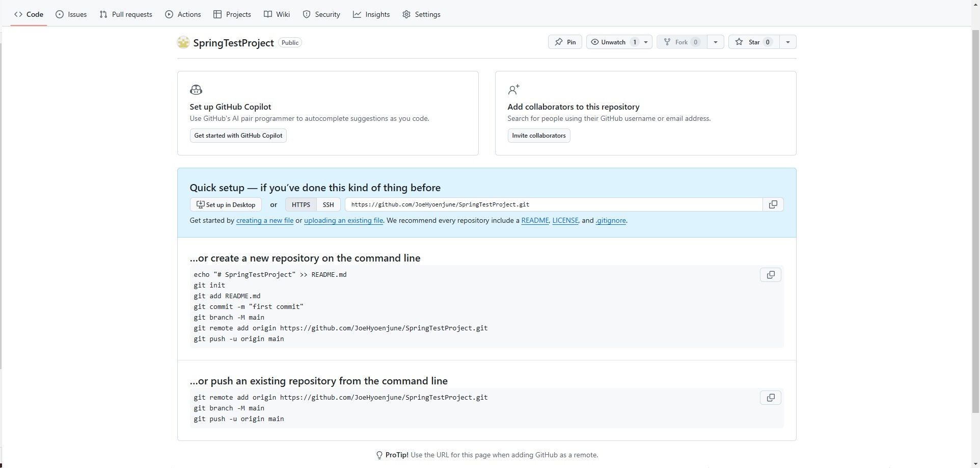Click the .gitignore link
Viewport: 980px width, 468px height.
click(x=611, y=220)
